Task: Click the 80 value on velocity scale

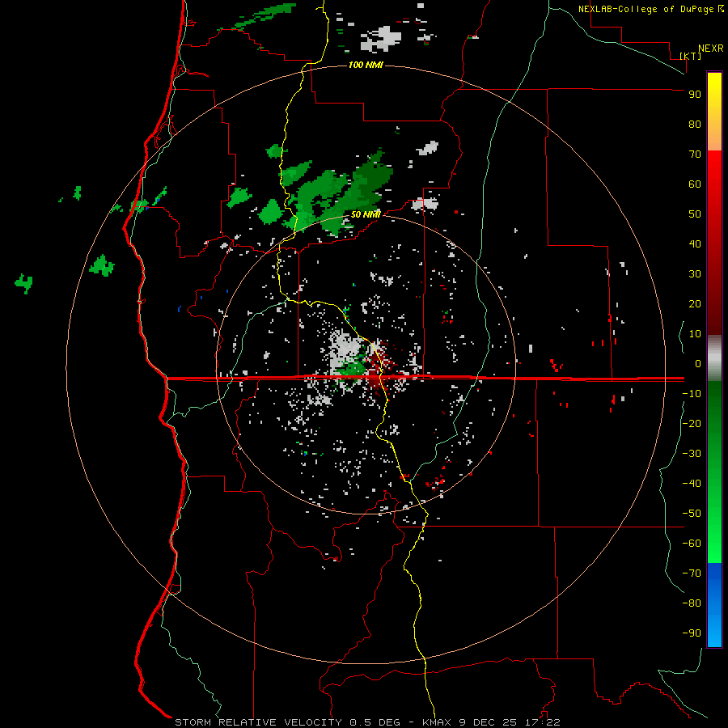Action: [x=695, y=125]
